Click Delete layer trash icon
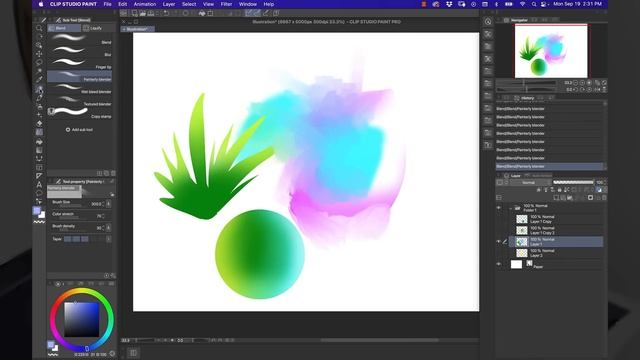 click(604, 198)
